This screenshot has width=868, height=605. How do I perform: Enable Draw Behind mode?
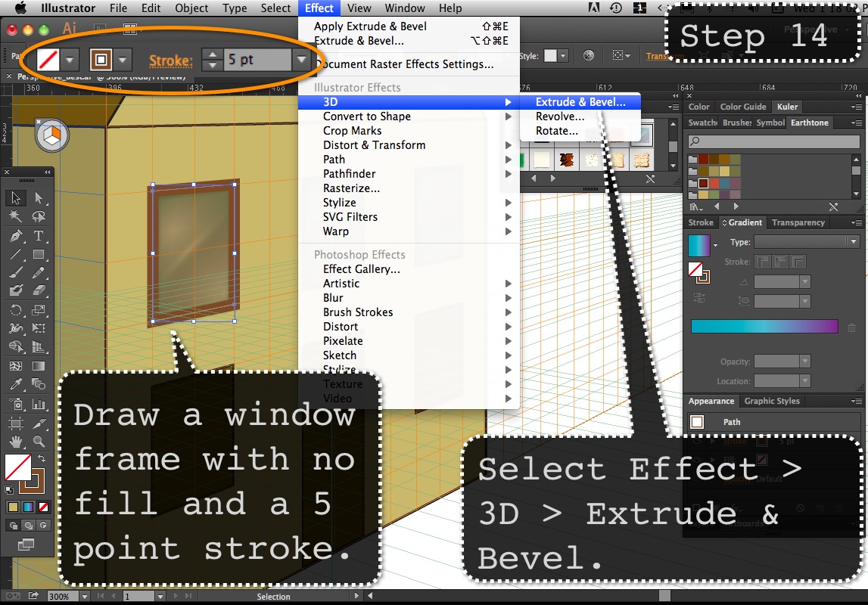(28, 525)
